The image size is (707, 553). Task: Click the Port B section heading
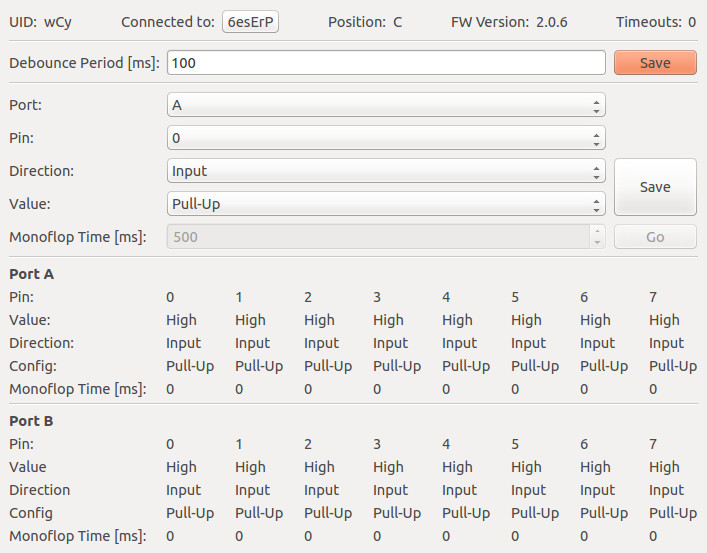(31, 421)
